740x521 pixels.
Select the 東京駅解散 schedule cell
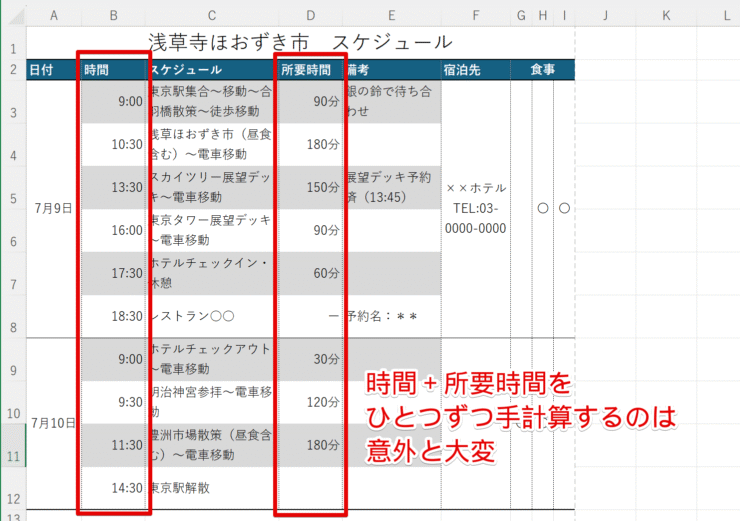click(x=210, y=488)
